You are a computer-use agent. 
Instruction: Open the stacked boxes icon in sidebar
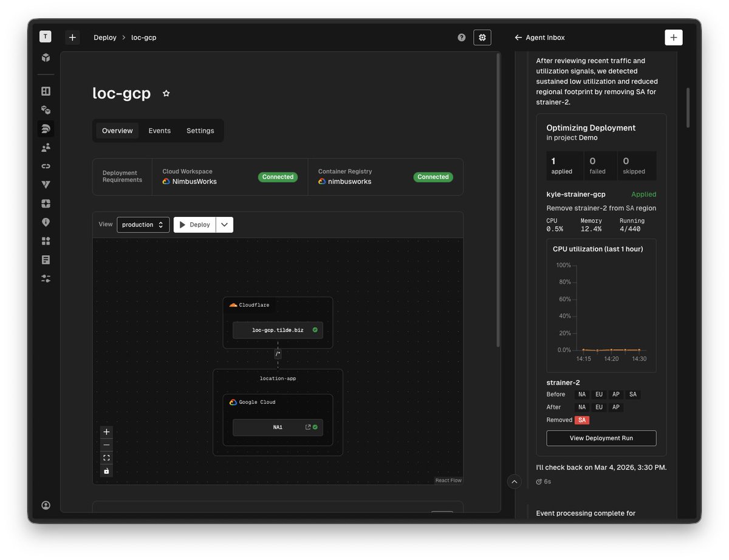[46, 110]
